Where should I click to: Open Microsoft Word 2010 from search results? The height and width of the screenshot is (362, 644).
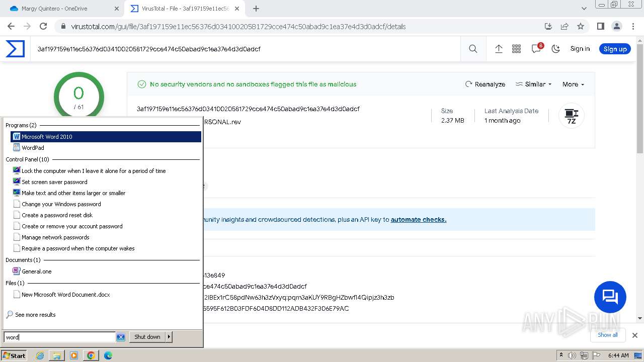point(106,137)
